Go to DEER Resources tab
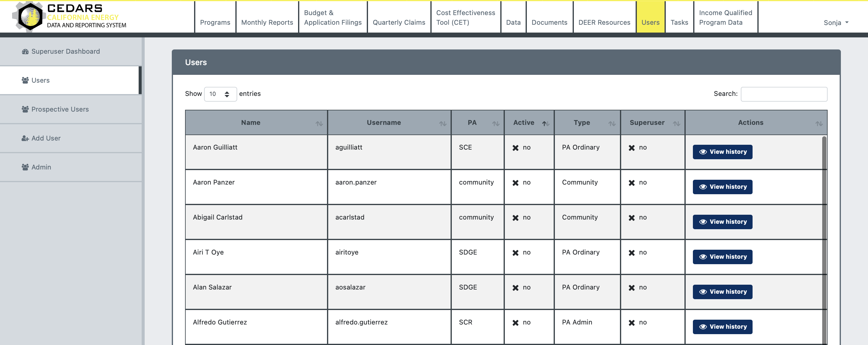The width and height of the screenshot is (868, 345). point(604,22)
